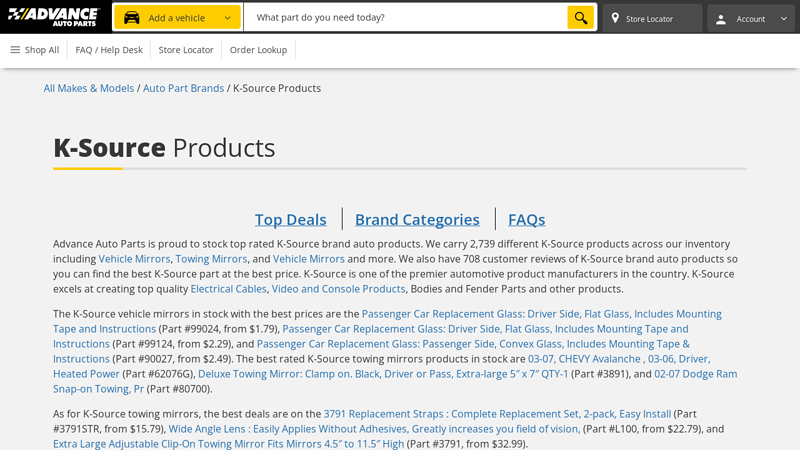Open FAQ / Help Desk menu item
The height and width of the screenshot is (450, 800).
click(x=109, y=50)
